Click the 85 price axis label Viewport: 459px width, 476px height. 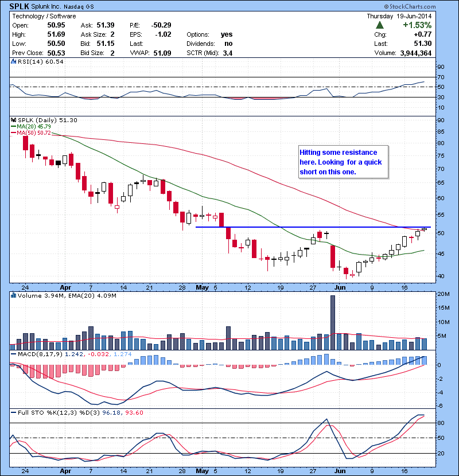tap(441, 132)
